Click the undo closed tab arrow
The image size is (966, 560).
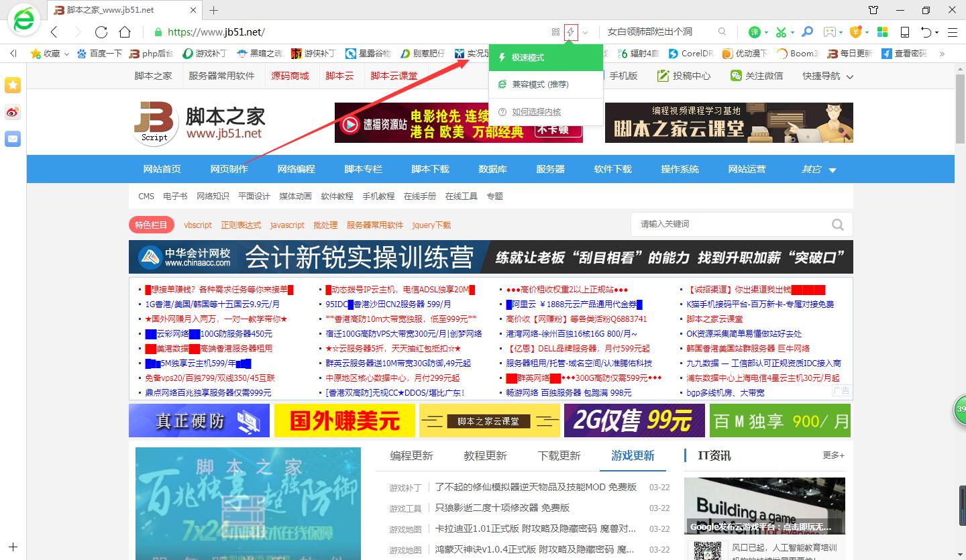pos(926,32)
